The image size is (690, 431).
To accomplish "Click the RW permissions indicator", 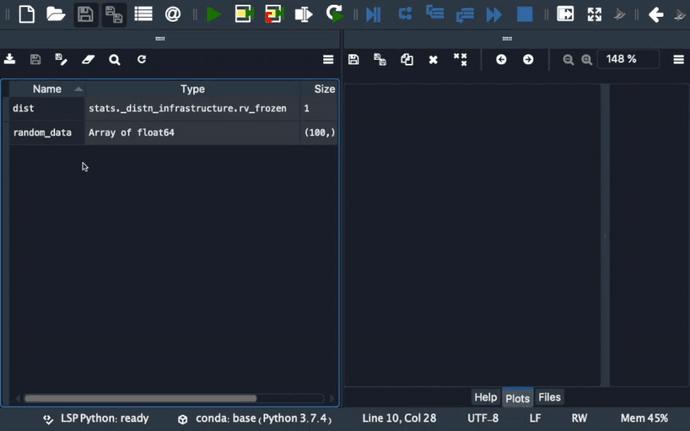I will [579, 418].
